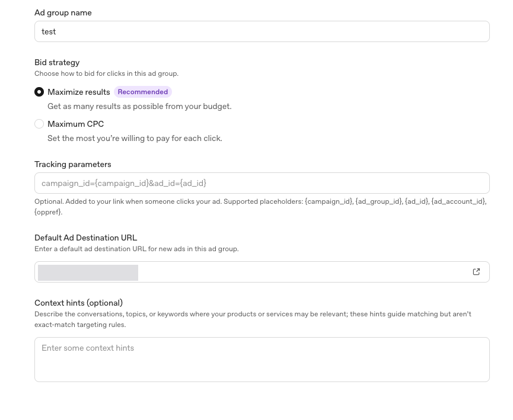Click the Context hints text area
The width and height of the screenshot is (513, 420).
click(x=262, y=360)
